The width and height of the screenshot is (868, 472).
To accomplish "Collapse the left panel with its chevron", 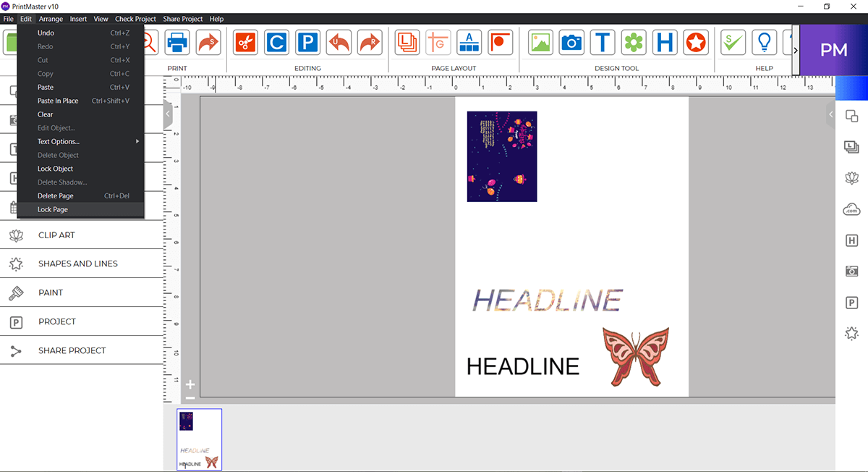I will coord(168,113).
